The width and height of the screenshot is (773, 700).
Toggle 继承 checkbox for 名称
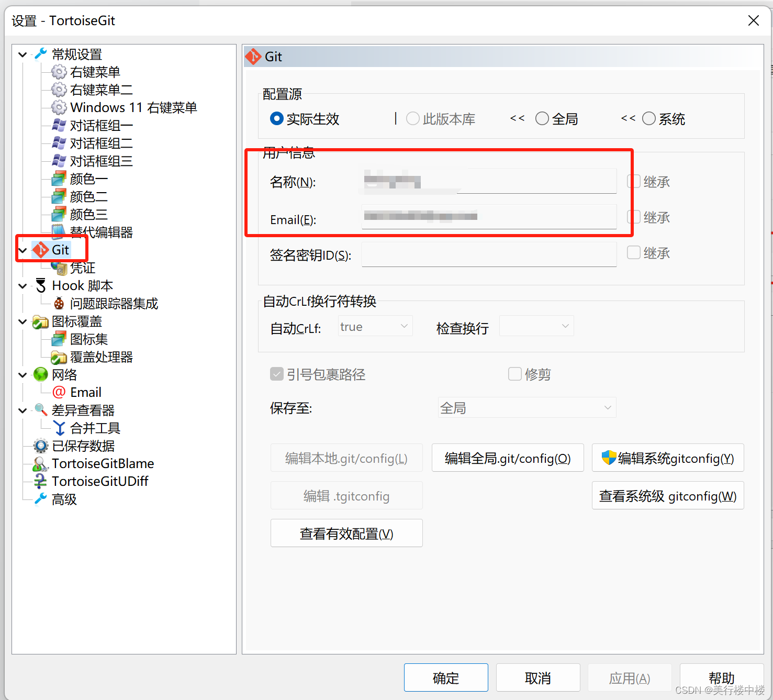coord(634,182)
